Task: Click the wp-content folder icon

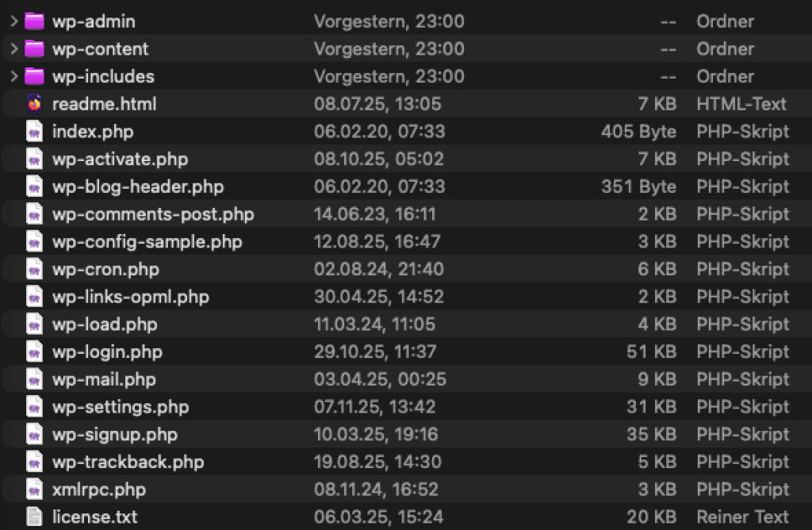Action: point(33,48)
